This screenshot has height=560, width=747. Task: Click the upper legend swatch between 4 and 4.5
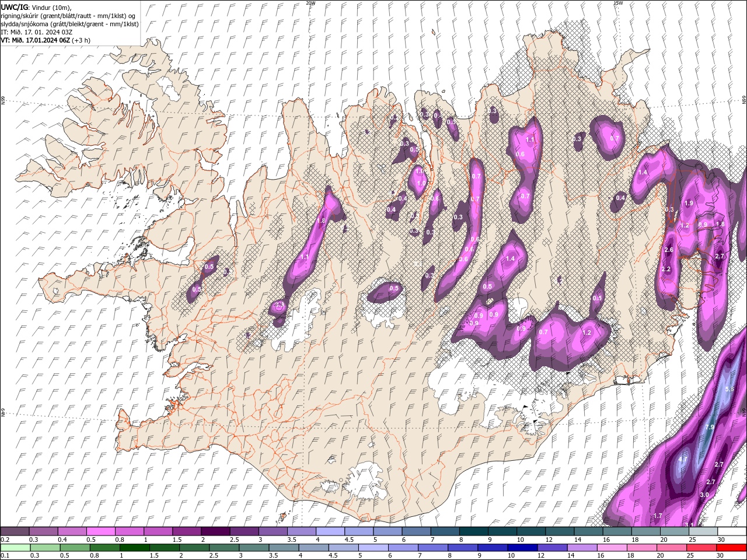coord(330,531)
